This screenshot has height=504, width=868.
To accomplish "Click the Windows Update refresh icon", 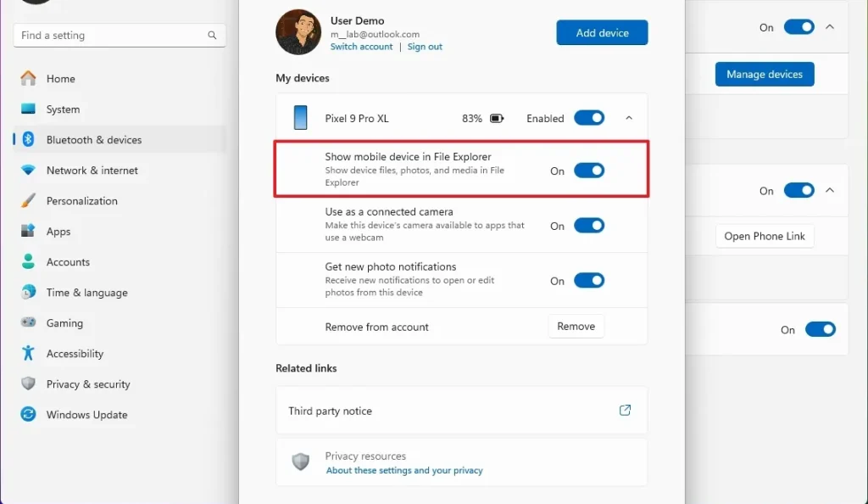I will [28, 414].
